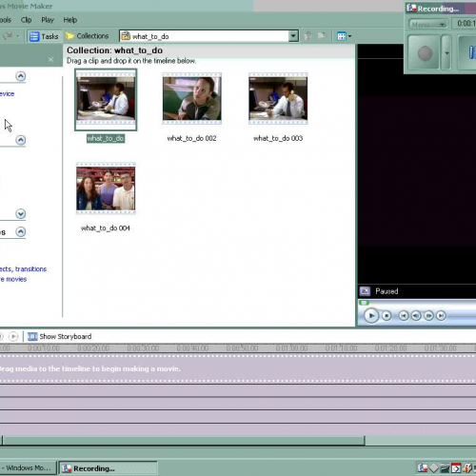476x476 pixels.
Task: Click the diamond icon in system tray
Action: [433, 467]
